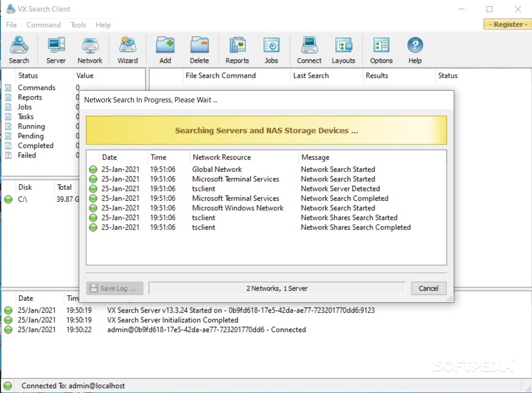Click the Delete command icon
Screen dimensions: 532x393
(200, 50)
